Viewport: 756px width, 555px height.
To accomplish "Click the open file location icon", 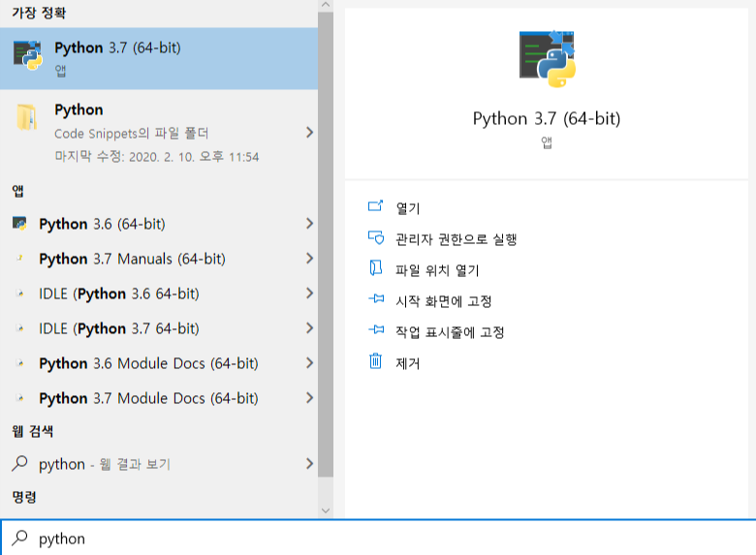I will point(376,268).
